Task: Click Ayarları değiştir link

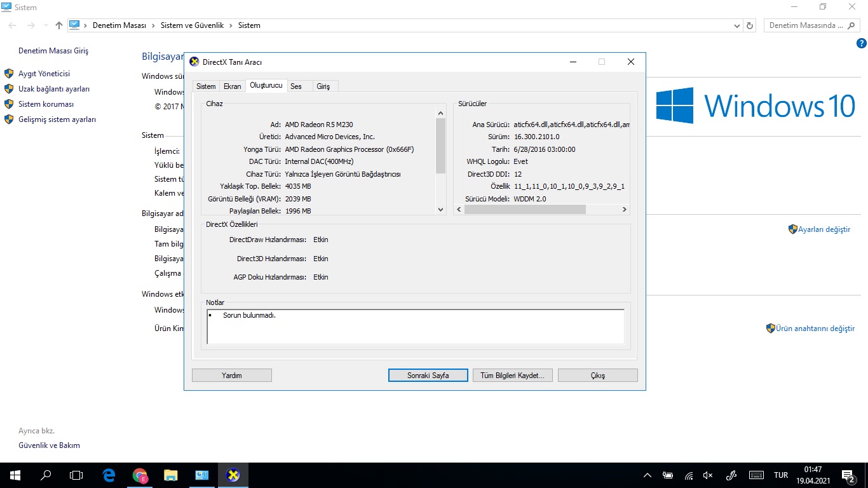Action: tap(824, 229)
